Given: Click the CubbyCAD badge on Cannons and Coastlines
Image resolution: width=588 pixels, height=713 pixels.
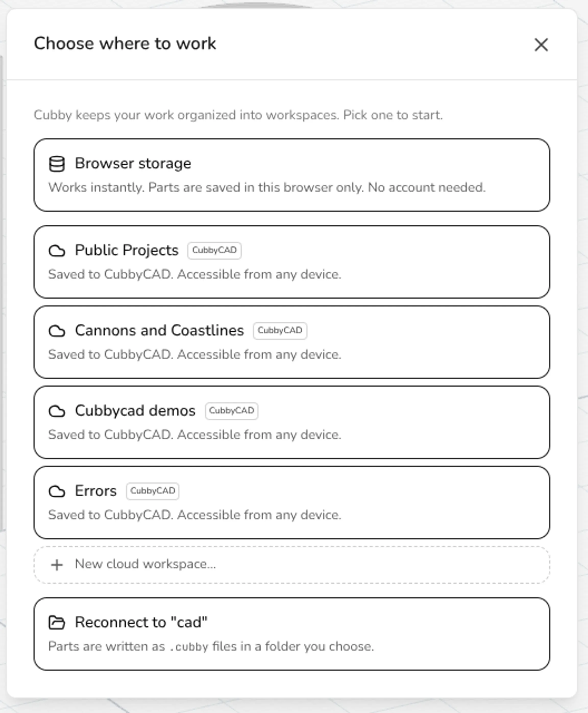Looking at the screenshot, I should click(280, 331).
